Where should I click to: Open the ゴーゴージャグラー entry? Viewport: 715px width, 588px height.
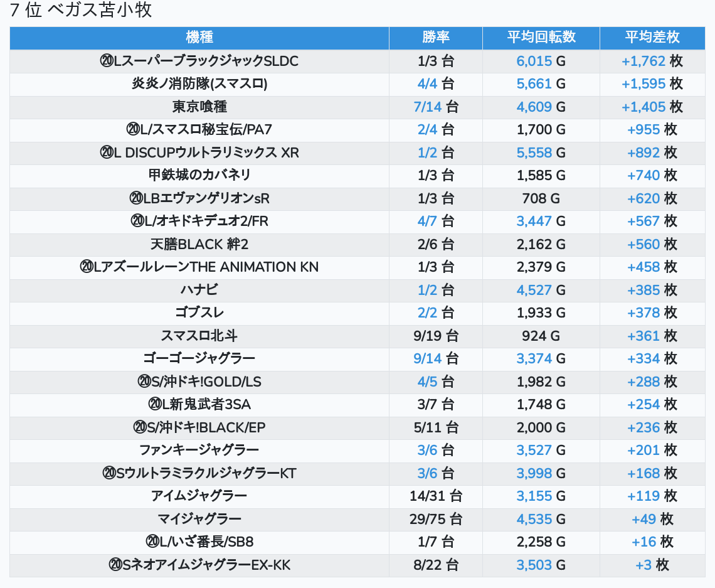199,358
